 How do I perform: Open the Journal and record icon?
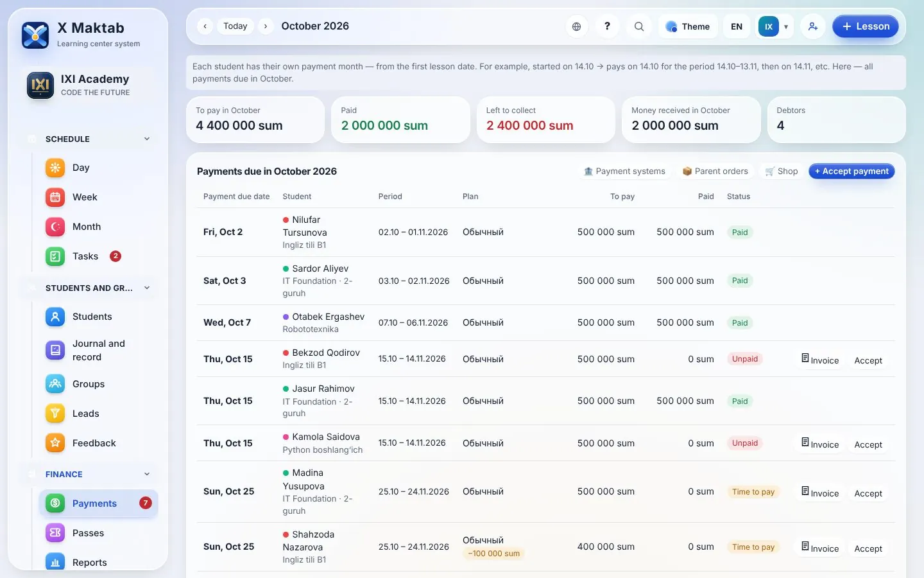(x=55, y=350)
